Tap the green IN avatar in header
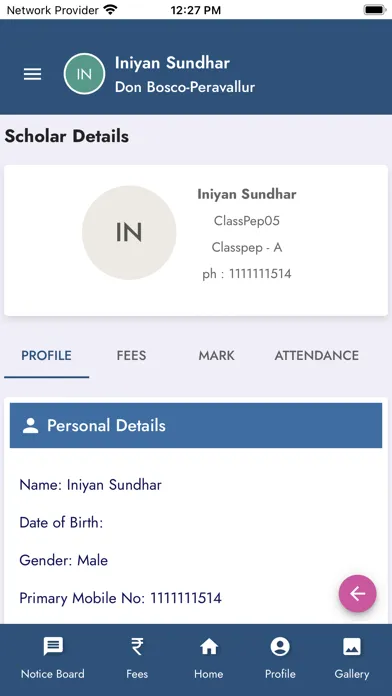 84,74
